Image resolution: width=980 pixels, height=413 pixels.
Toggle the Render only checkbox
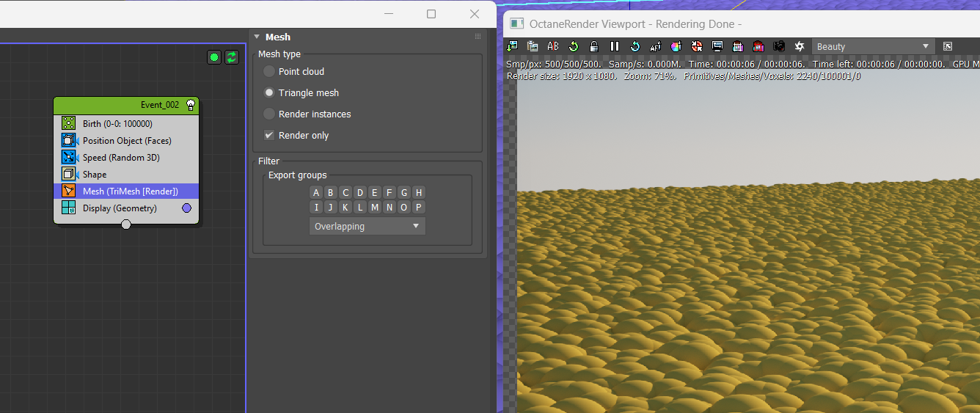(269, 135)
